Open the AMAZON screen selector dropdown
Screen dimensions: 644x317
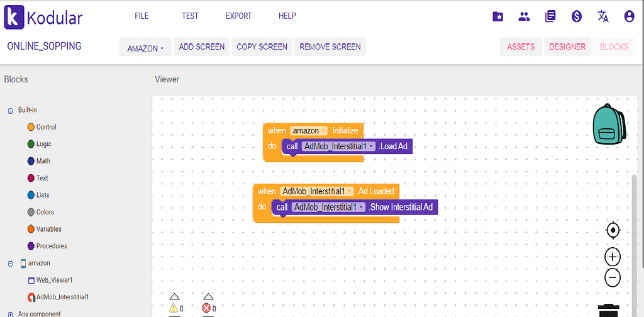pyautogui.click(x=145, y=48)
